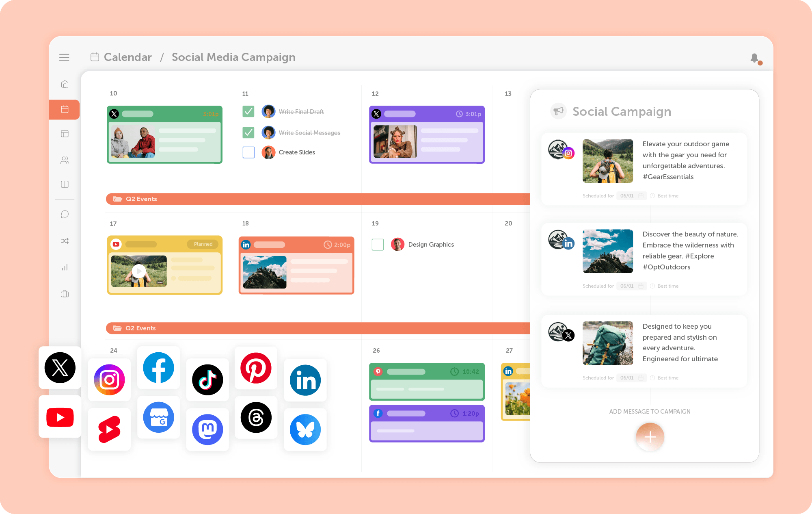The image size is (812, 514).
Task: Open the green X post on day 10
Action: (x=164, y=134)
